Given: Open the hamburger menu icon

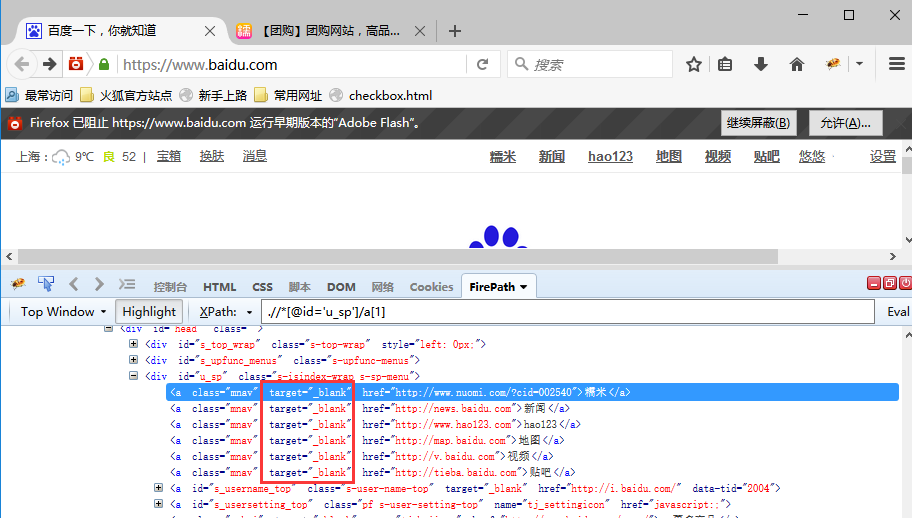Looking at the screenshot, I should (x=897, y=64).
